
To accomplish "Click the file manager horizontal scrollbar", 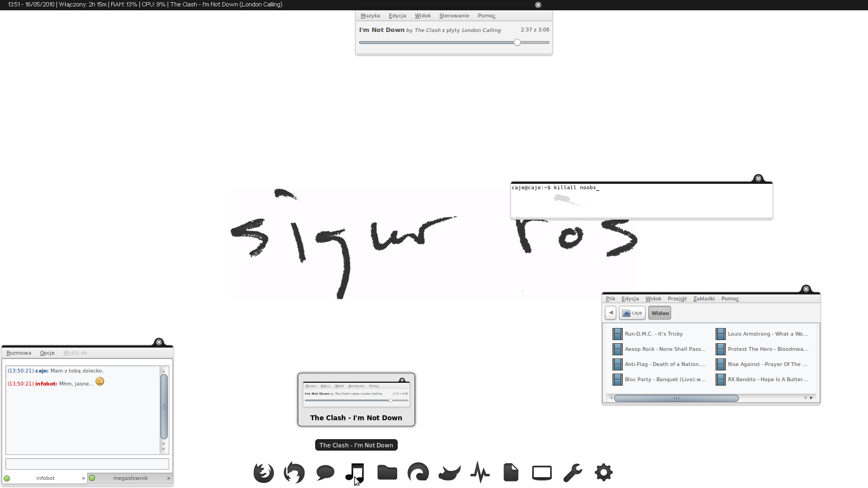I will click(x=676, y=398).
